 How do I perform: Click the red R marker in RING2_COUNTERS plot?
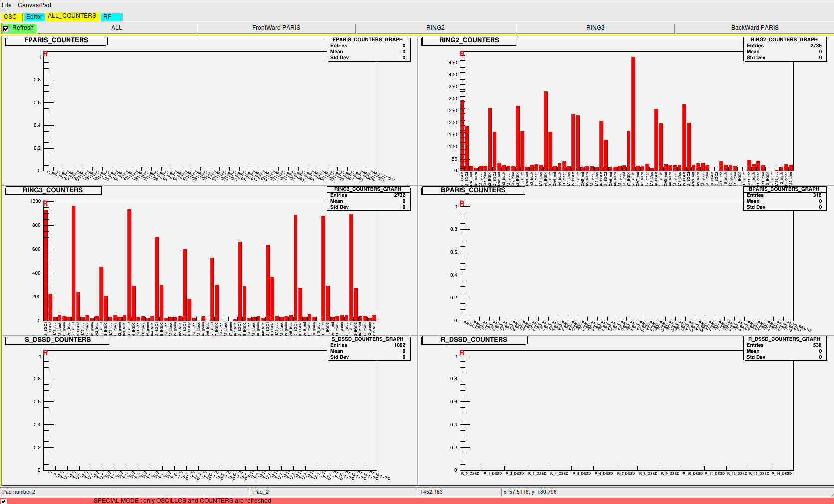(x=462, y=54)
